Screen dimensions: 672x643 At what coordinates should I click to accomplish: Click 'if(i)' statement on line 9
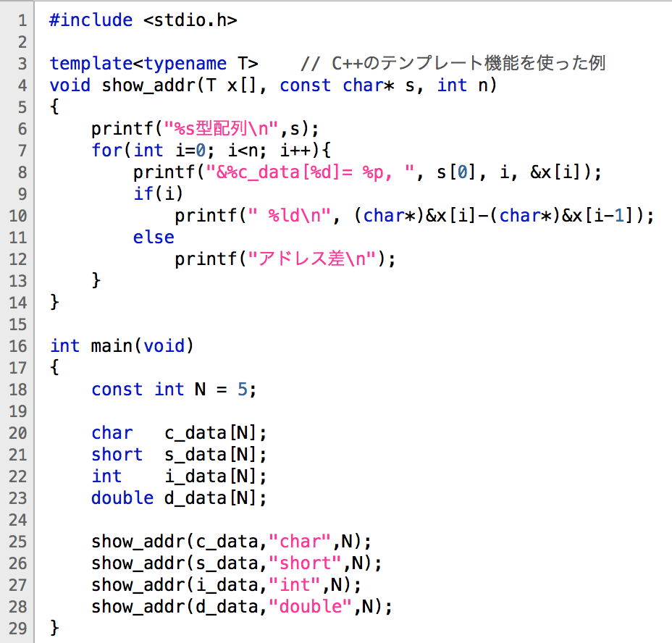pos(158,194)
